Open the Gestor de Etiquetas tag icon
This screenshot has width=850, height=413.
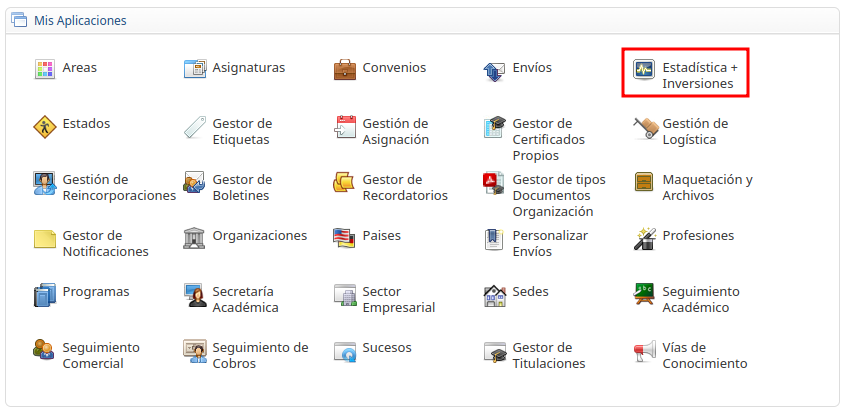[x=195, y=126]
